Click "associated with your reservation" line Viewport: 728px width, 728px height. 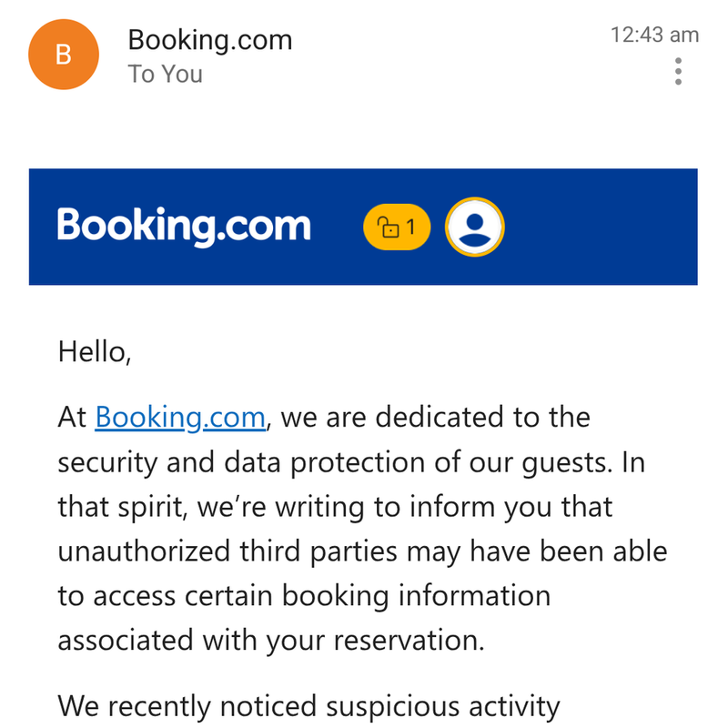click(x=269, y=641)
